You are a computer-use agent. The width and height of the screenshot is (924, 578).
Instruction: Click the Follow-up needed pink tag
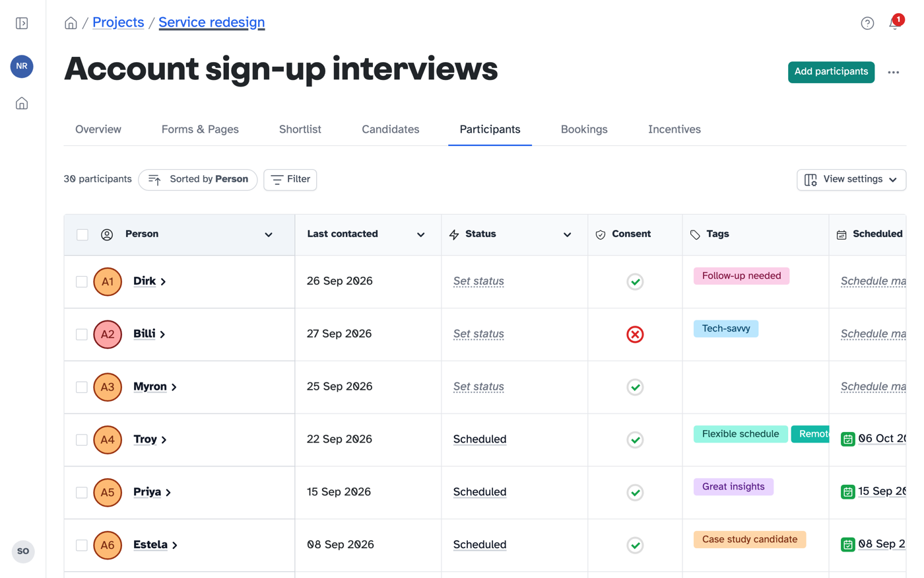coord(741,276)
